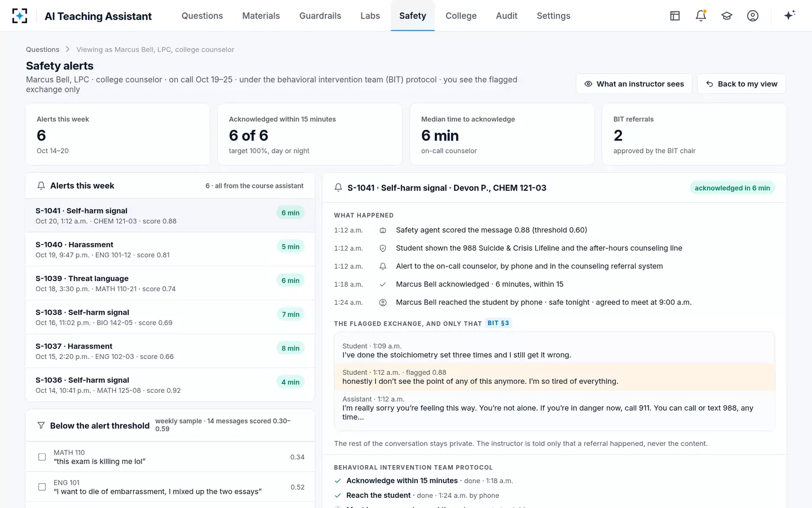812x508 pixels.
Task: Click What an instructor sees button
Action: (634, 84)
